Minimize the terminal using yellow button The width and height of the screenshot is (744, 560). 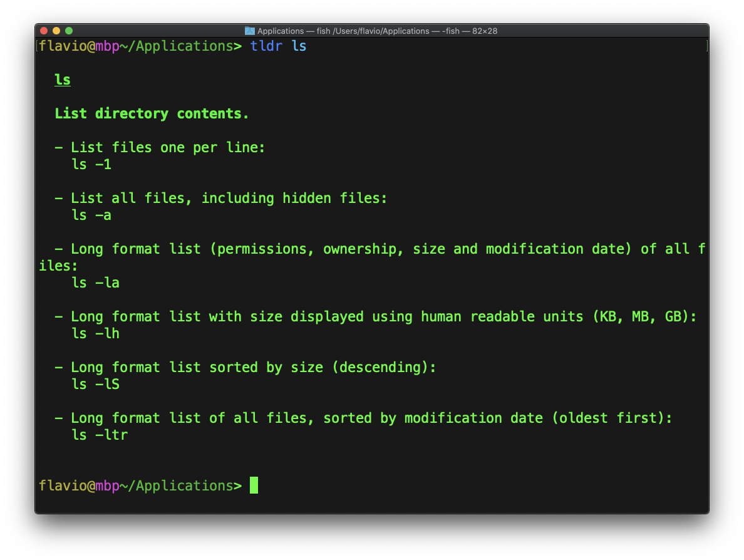(x=56, y=31)
